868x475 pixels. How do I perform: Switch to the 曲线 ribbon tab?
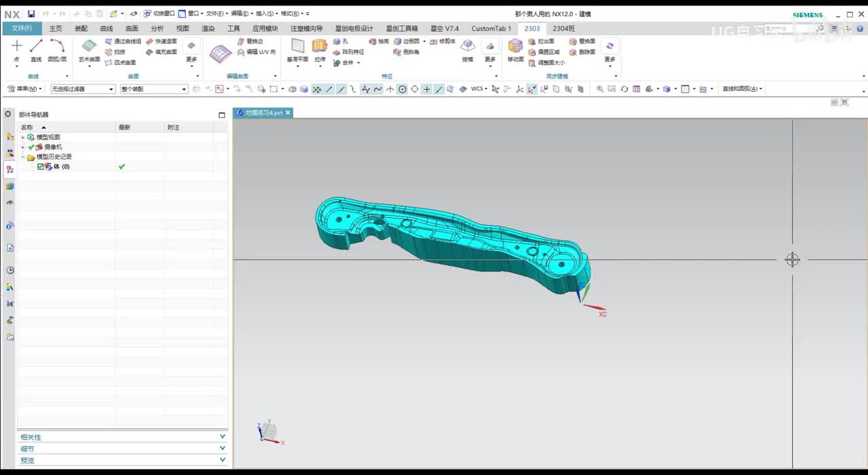(x=106, y=28)
